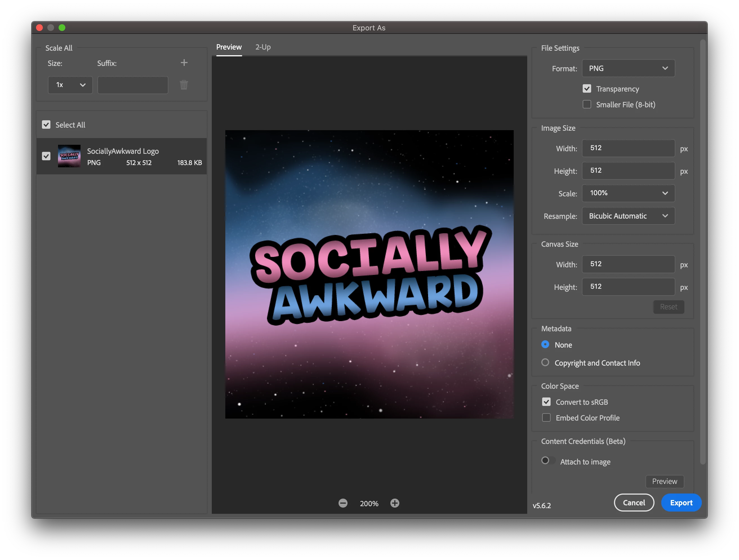This screenshot has height=560, width=739.
Task: Zoom out with the minus magnifier icon
Action: (x=343, y=503)
